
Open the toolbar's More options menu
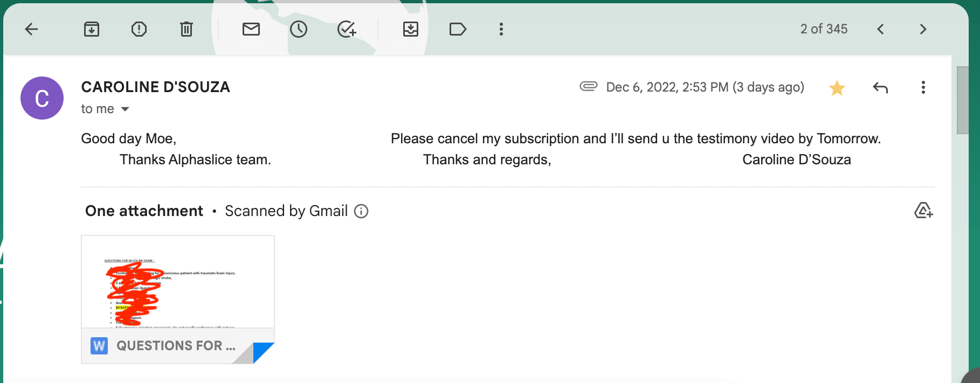[501, 29]
